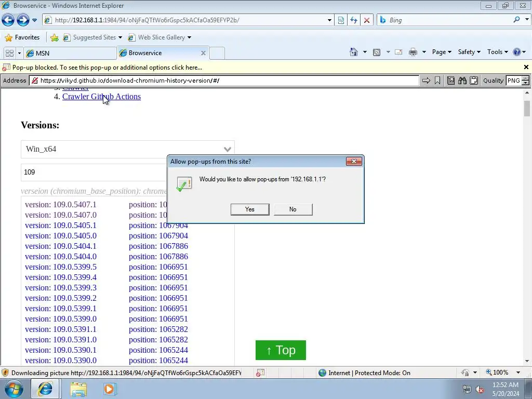Close the Allow pop-ups dialog
The height and width of the screenshot is (399, 532).
[354, 161]
